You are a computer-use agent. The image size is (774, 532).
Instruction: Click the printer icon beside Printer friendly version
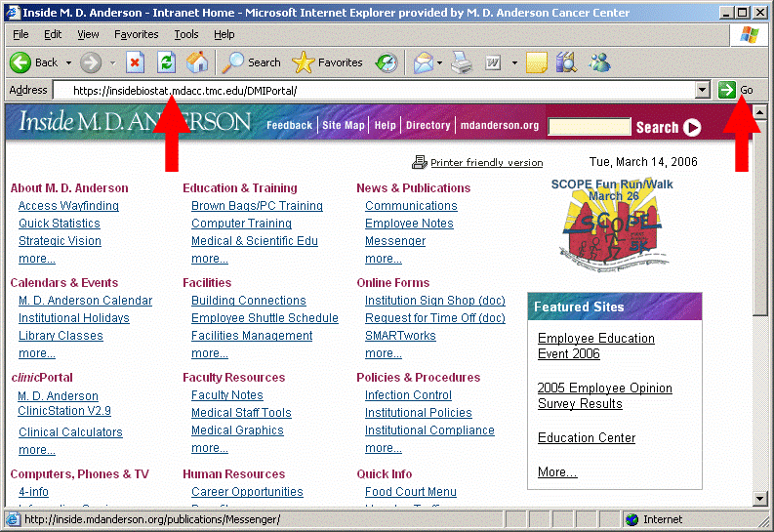click(419, 162)
